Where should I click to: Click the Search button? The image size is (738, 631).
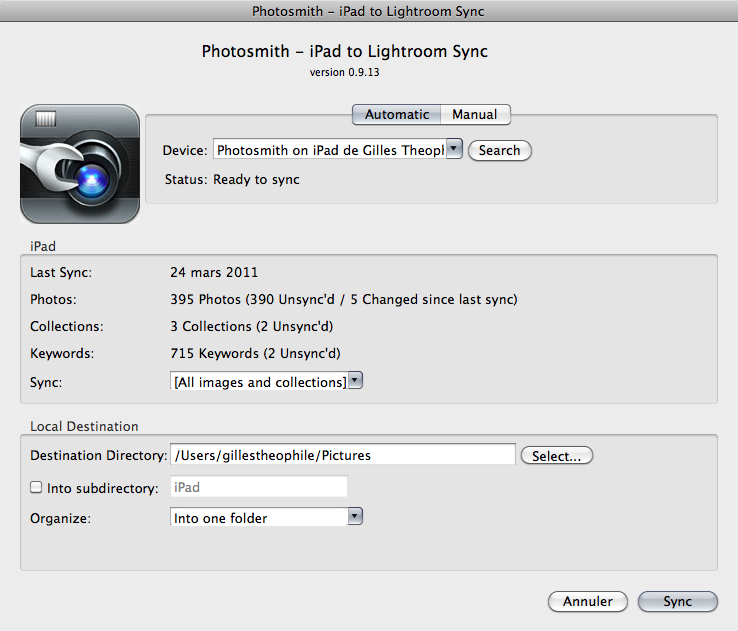(500, 151)
